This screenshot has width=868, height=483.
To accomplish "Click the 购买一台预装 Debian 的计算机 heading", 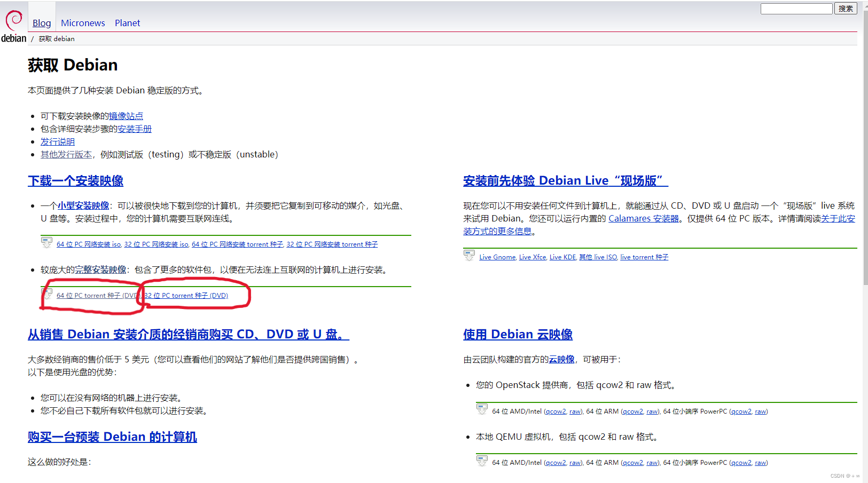I will pos(112,437).
